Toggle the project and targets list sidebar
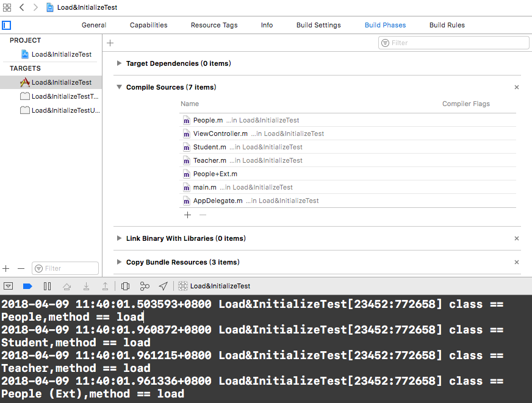The height and width of the screenshot is (403, 532). tap(7, 26)
